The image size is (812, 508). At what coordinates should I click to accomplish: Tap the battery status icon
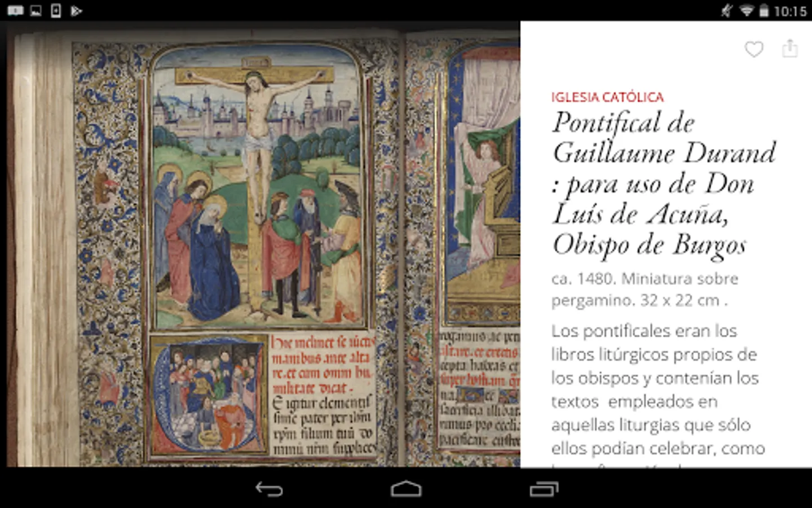[764, 10]
